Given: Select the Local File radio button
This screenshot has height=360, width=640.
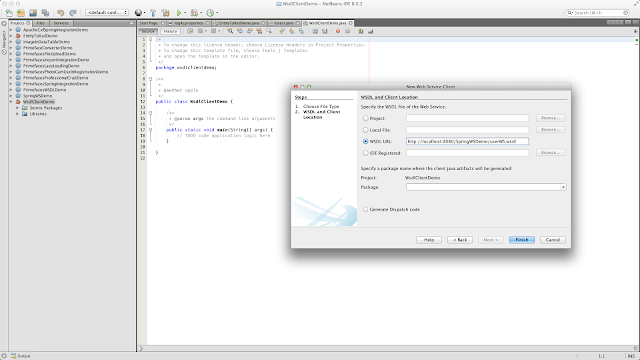Looking at the screenshot, I should 366,130.
